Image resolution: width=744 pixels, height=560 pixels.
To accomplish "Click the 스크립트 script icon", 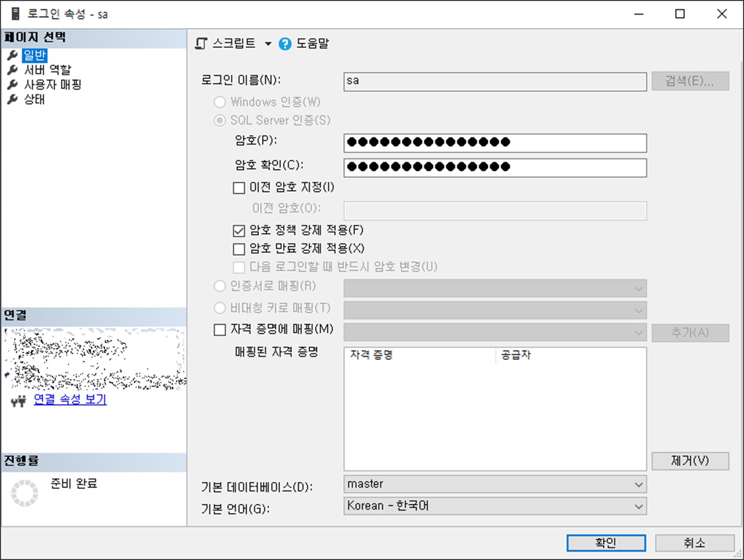I will click(201, 43).
